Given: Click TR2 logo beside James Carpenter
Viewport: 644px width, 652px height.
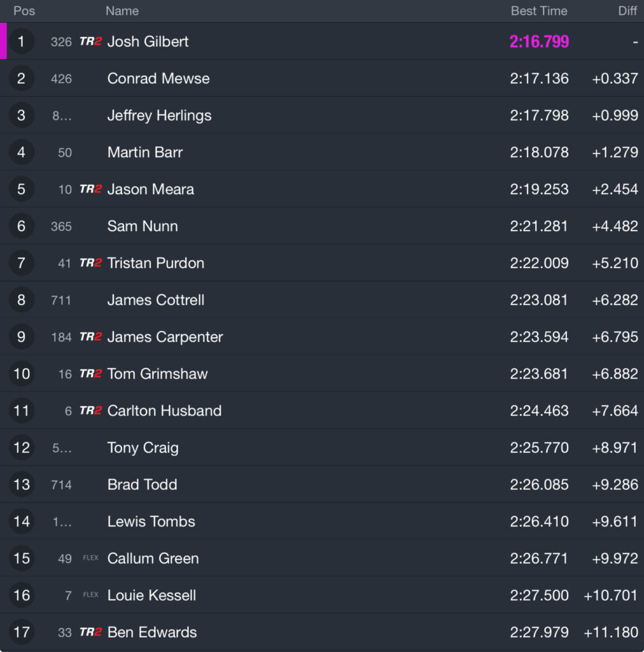Looking at the screenshot, I should (90, 336).
